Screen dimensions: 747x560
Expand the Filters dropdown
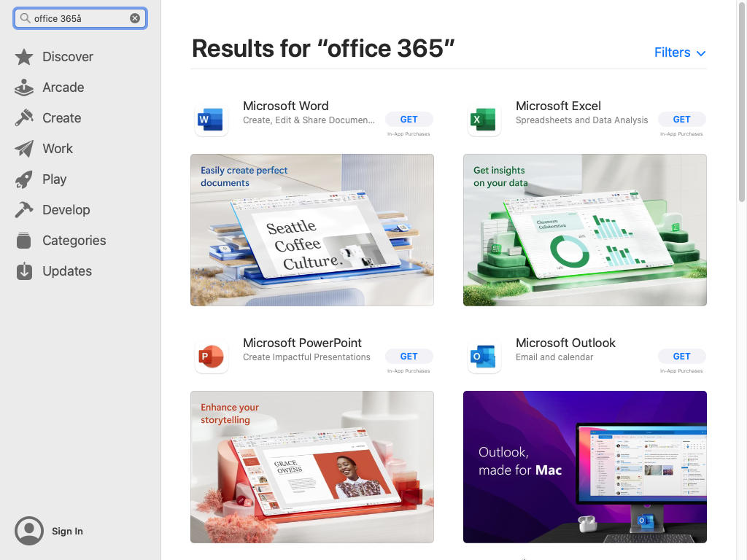pyautogui.click(x=678, y=52)
